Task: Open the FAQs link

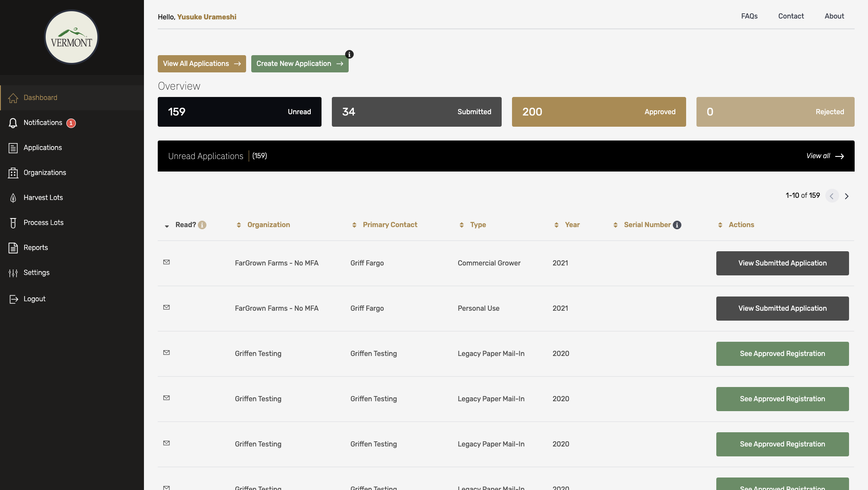Action: pos(749,16)
